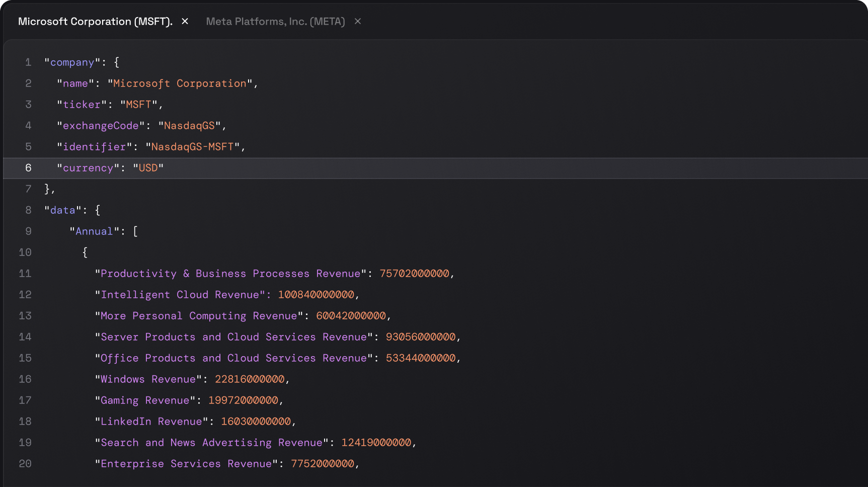
Task: Click the value 7752000000
Action: pos(323,464)
